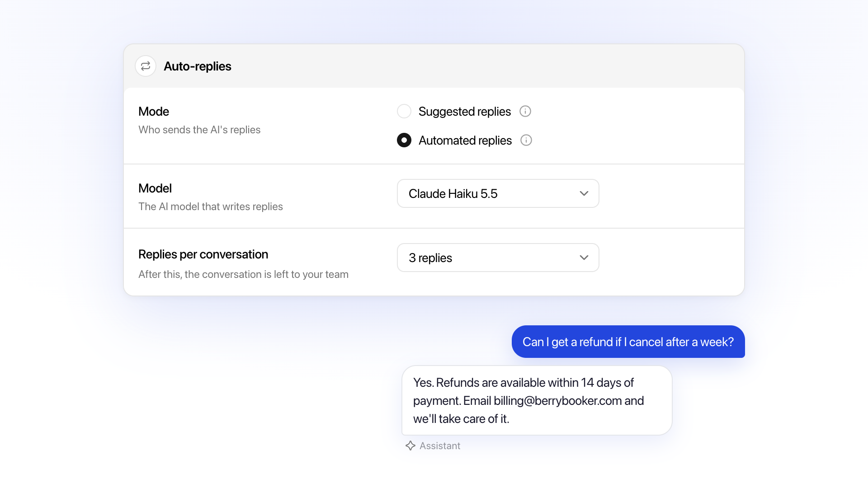
Task: Click the Auto-replies heading text
Action: click(x=198, y=66)
